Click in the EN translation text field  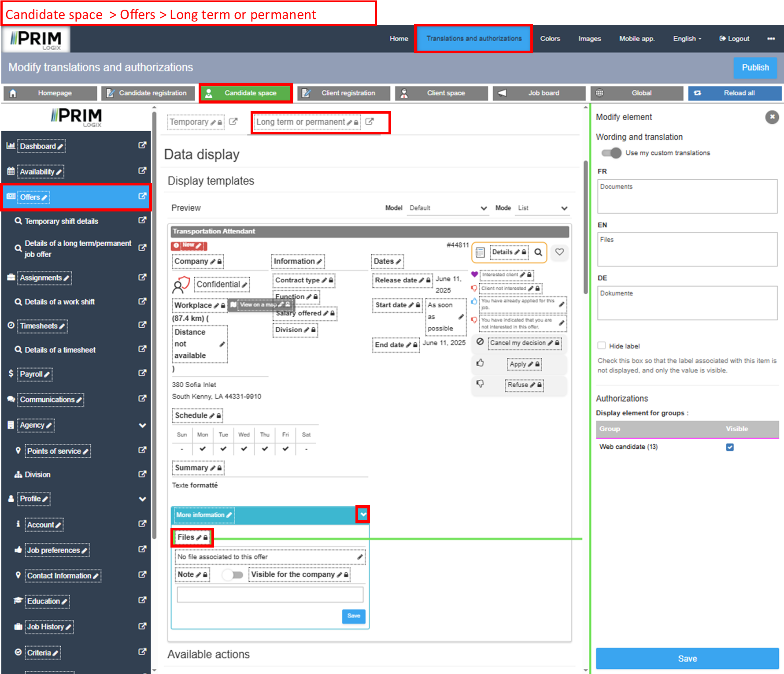point(687,250)
